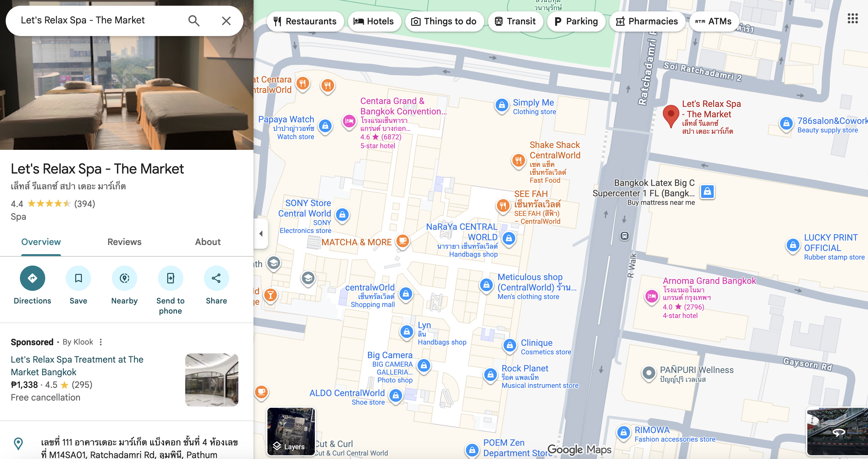Click the Nearby icon
This screenshot has height=459, width=868.
pos(124,278)
